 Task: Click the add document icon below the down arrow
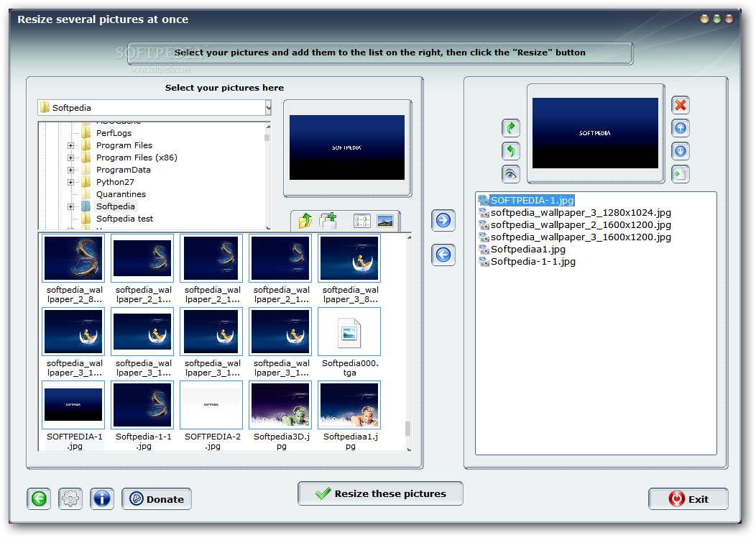681,174
